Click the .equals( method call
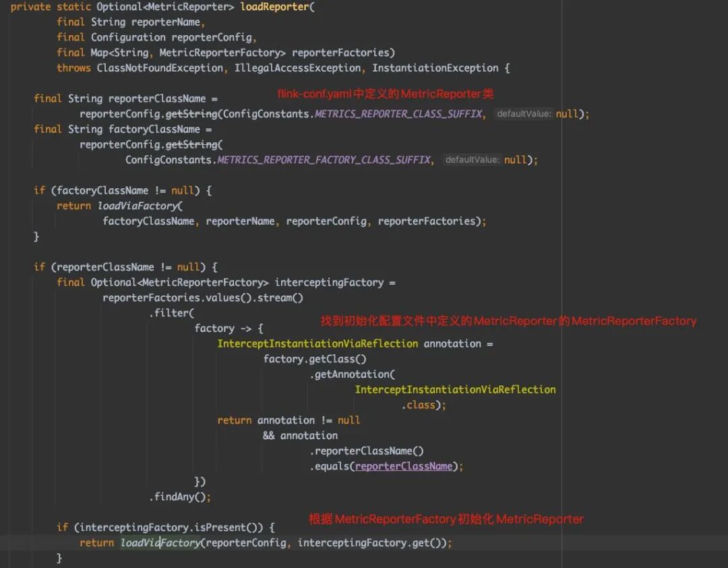Screen dimensions: 728x568 point(332,467)
